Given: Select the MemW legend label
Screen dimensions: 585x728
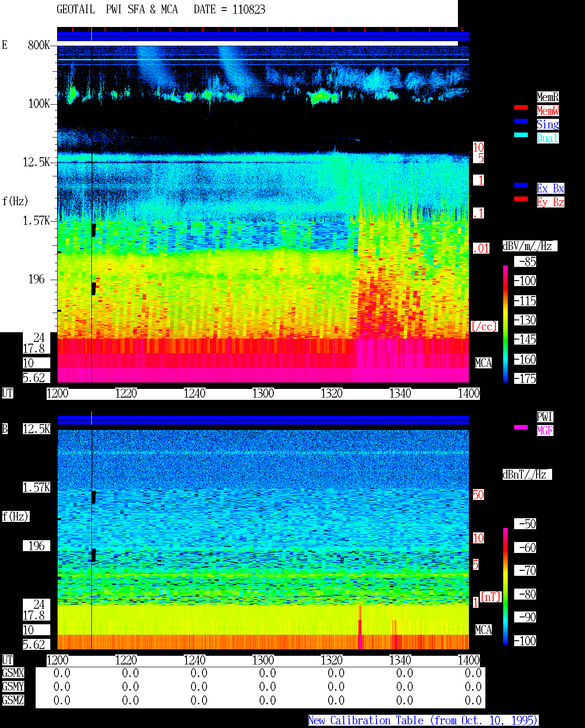Looking at the screenshot, I should pos(548,111).
